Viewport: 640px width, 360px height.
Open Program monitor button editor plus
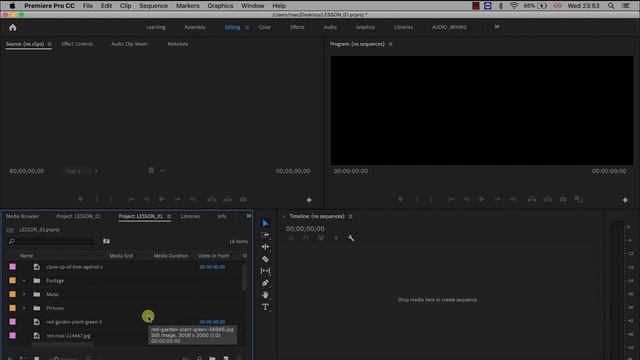[625, 200]
